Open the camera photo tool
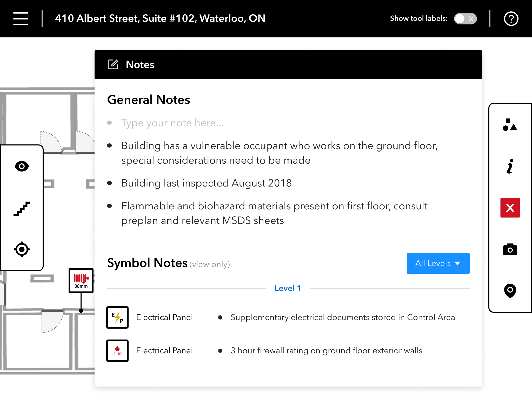 510,250
